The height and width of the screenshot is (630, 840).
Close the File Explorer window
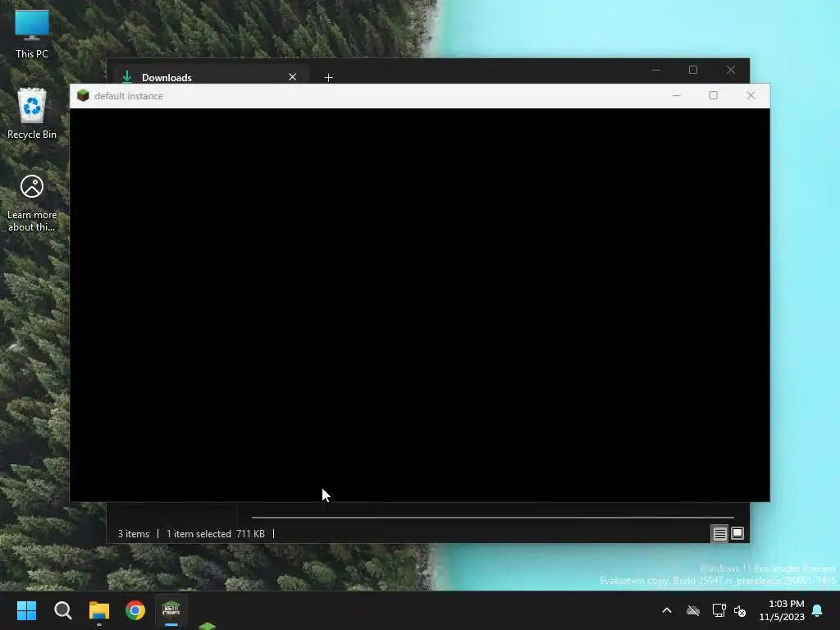tap(731, 71)
